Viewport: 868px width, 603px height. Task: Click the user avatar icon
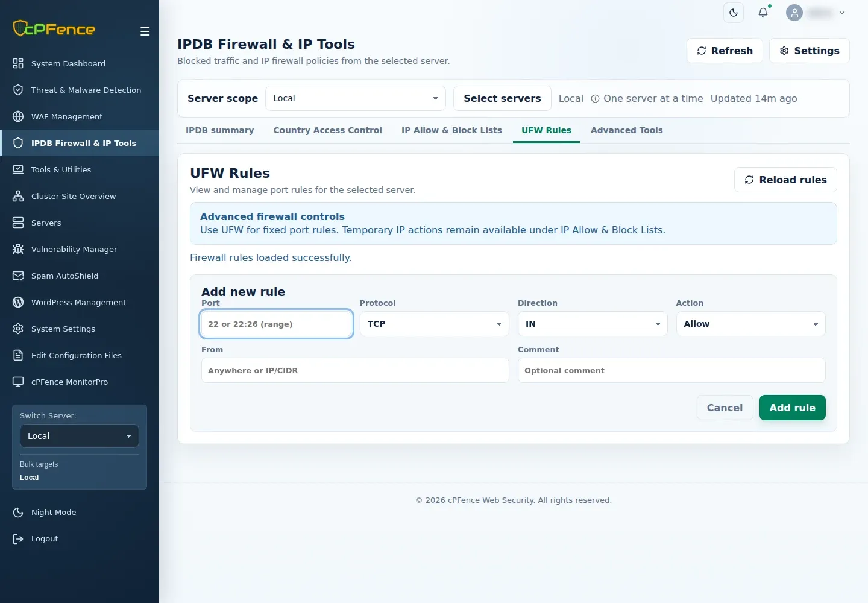click(x=794, y=13)
